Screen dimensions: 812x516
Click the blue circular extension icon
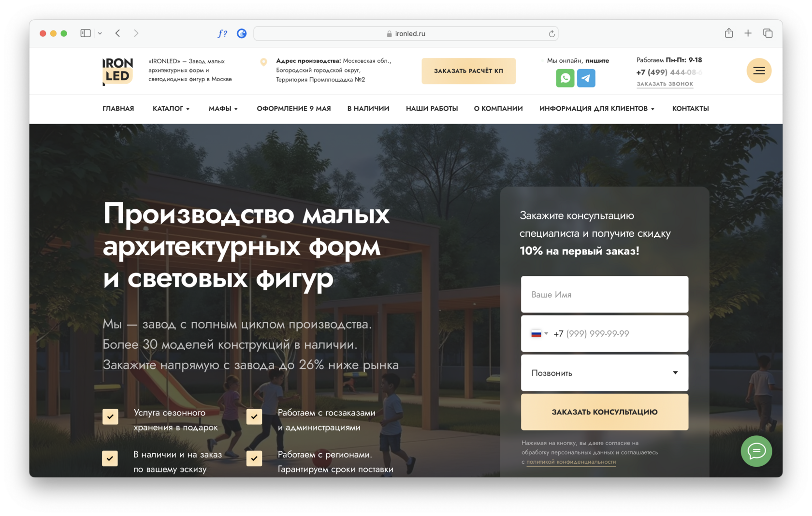pyautogui.click(x=242, y=33)
